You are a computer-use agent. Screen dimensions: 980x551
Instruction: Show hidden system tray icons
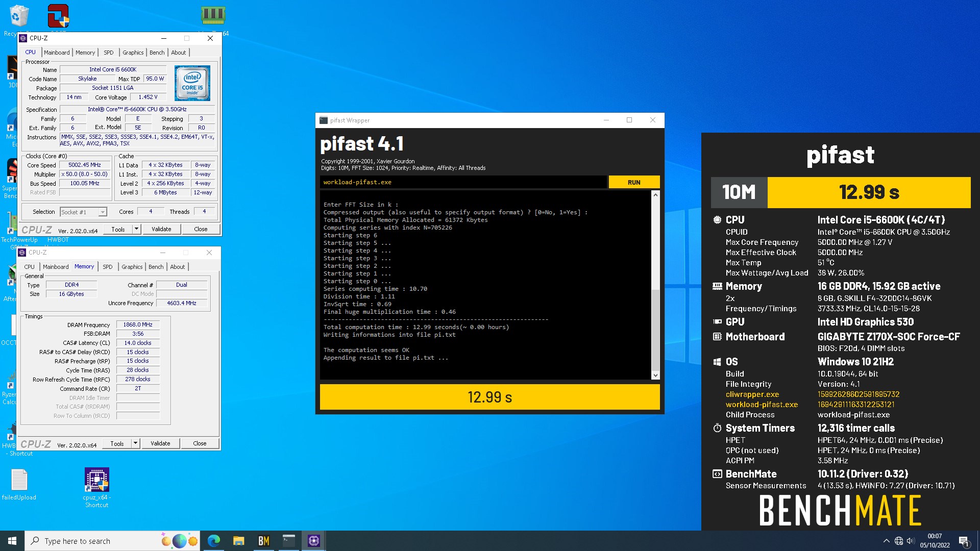tap(887, 541)
